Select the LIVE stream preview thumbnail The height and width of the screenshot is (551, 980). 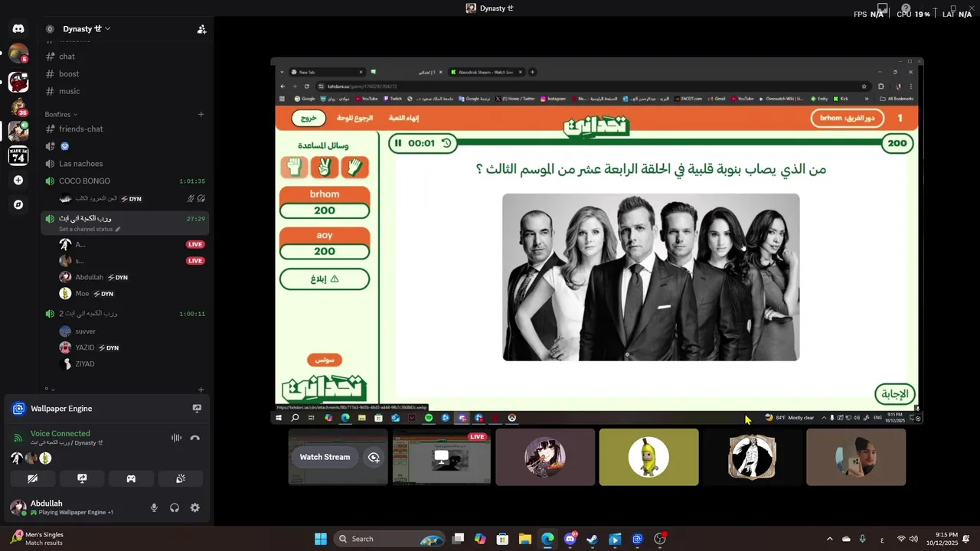(442, 457)
